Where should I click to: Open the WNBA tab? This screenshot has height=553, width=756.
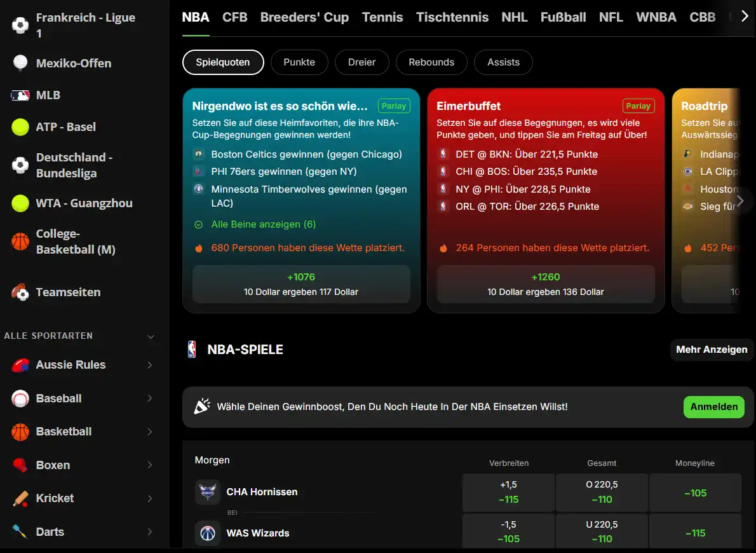(x=656, y=17)
